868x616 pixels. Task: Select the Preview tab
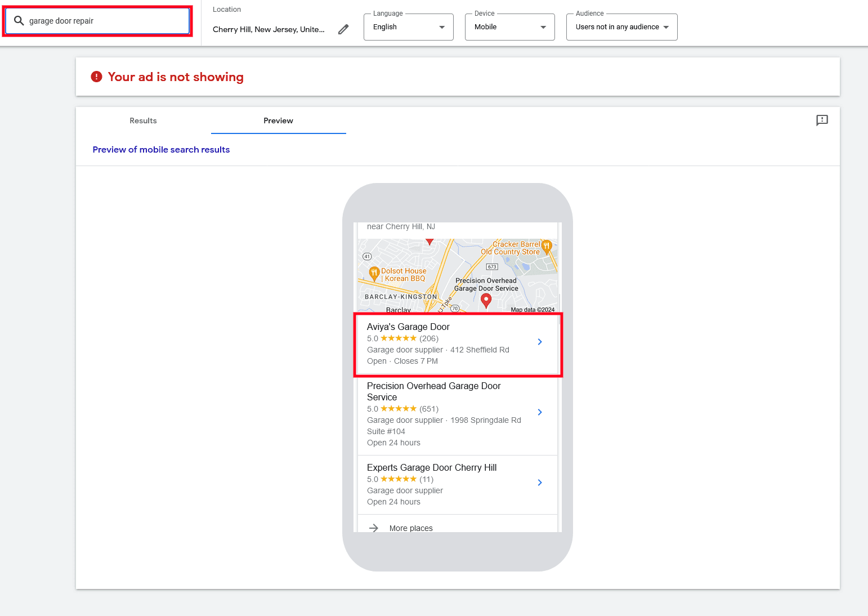[278, 120]
